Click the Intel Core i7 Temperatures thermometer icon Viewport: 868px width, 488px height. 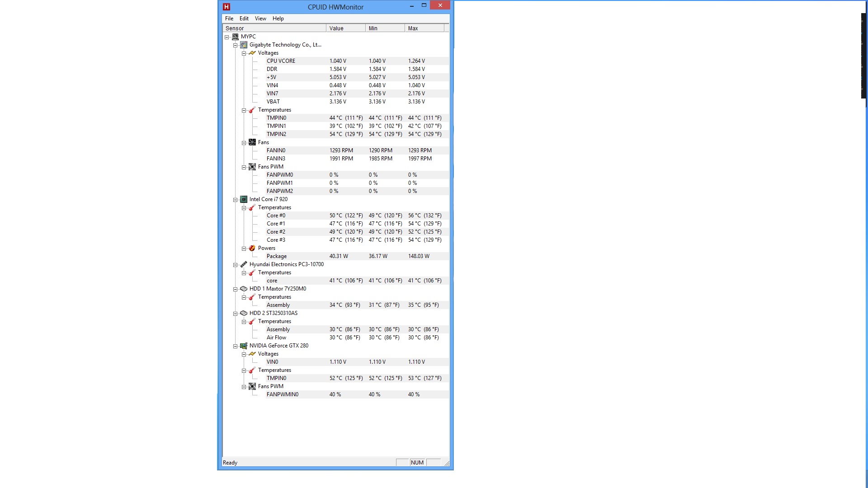click(x=252, y=207)
